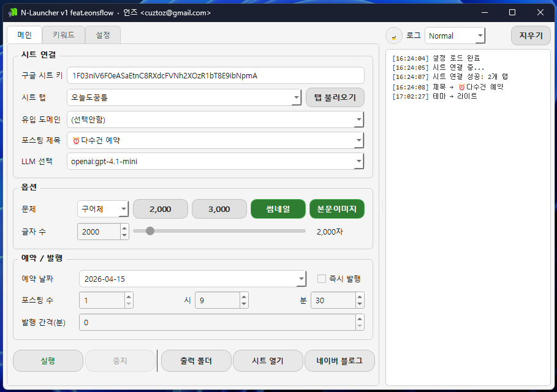
Task: Toggle the theme button next to 로그
Action: click(394, 36)
